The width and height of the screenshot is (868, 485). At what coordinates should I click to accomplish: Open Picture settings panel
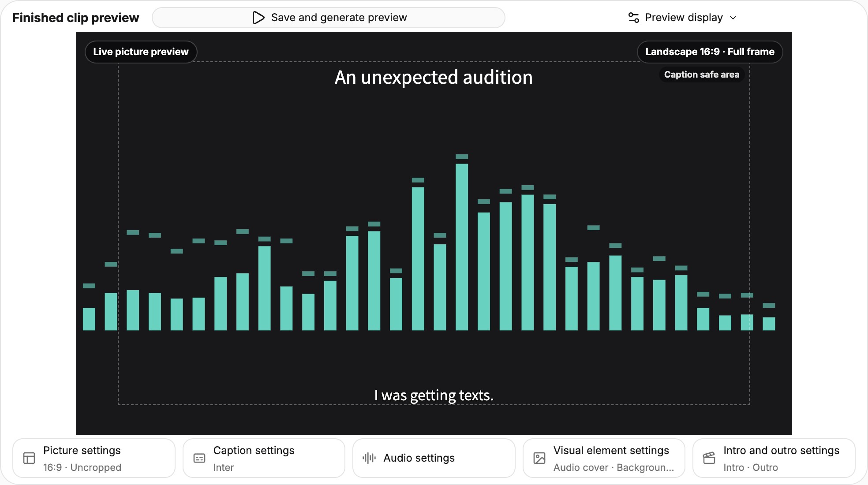click(94, 458)
